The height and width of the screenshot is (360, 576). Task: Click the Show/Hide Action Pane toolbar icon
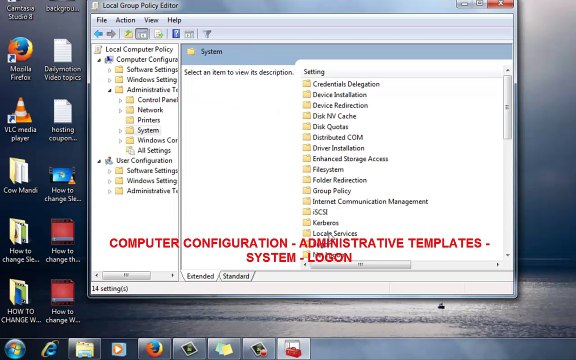(x=189, y=34)
